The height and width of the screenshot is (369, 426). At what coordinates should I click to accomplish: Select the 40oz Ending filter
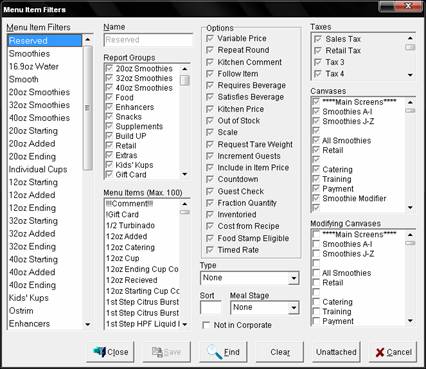coord(45,285)
